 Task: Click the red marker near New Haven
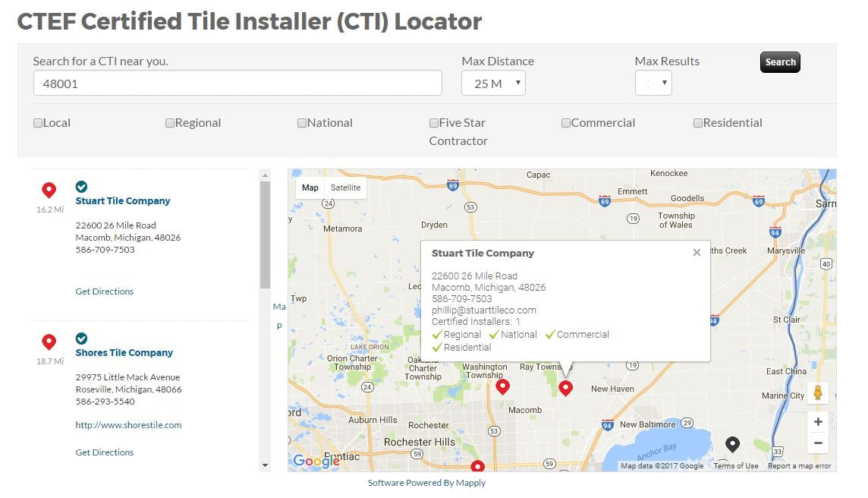pos(566,388)
